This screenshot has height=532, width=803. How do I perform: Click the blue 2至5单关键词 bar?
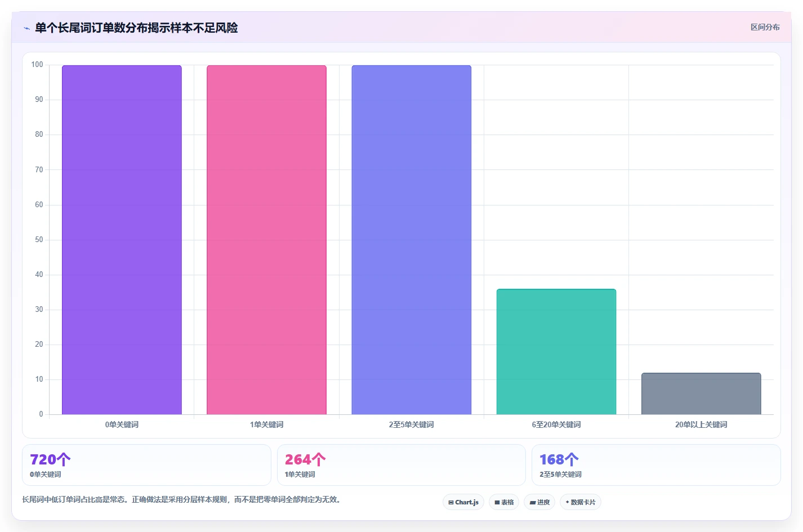[412, 240]
